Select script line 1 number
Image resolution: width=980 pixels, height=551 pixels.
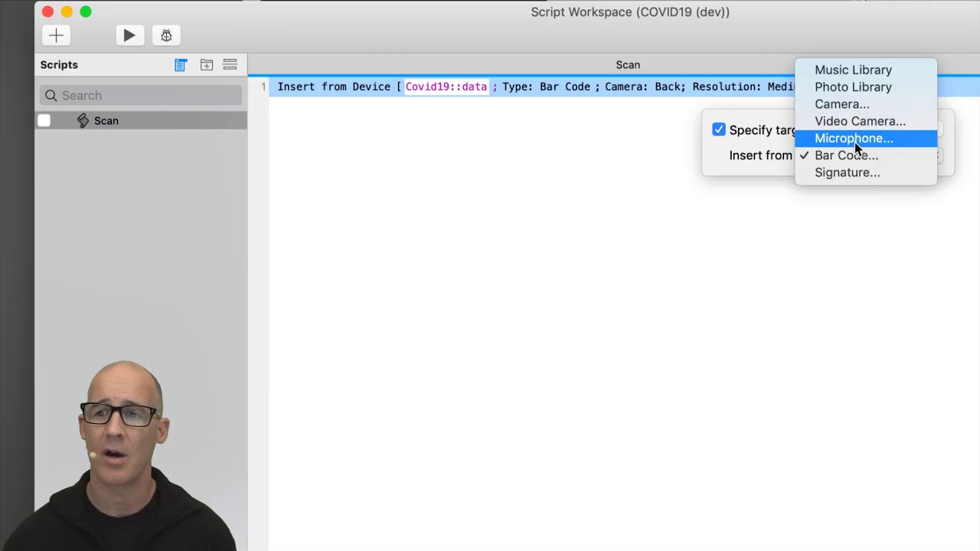[x=263, y=87]
